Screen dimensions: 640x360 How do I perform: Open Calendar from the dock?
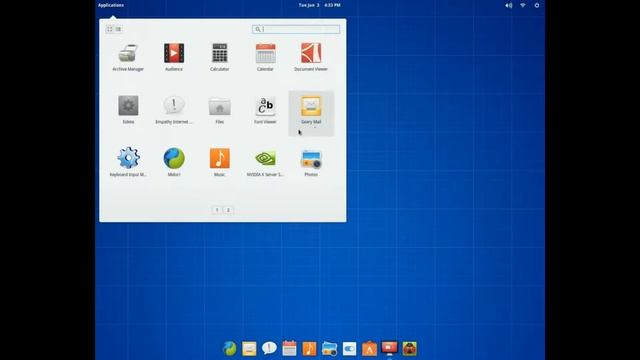point(289,348)
